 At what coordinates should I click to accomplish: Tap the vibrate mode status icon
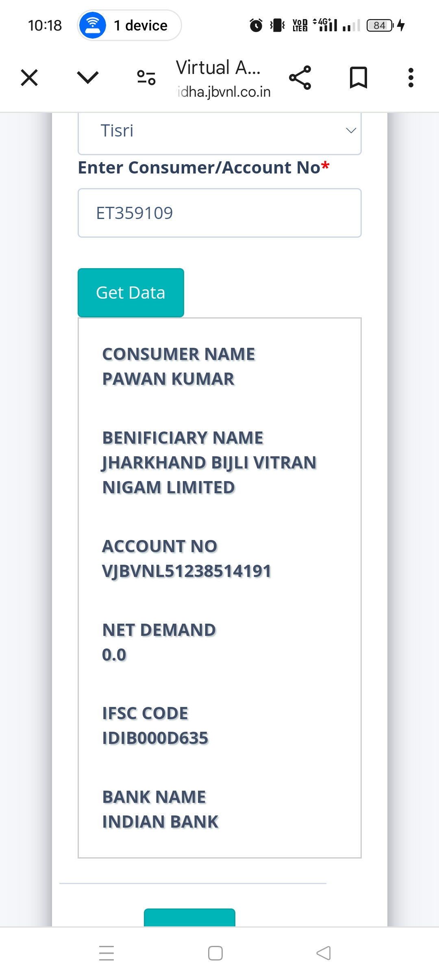coord(278,25)
